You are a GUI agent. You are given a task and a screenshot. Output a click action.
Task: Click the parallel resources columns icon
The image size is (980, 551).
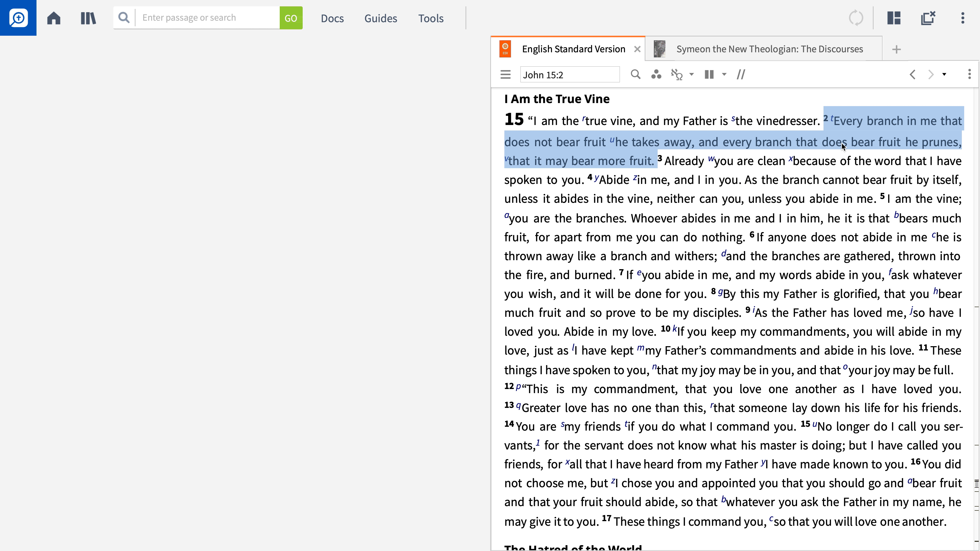click(x=709, y=74)
